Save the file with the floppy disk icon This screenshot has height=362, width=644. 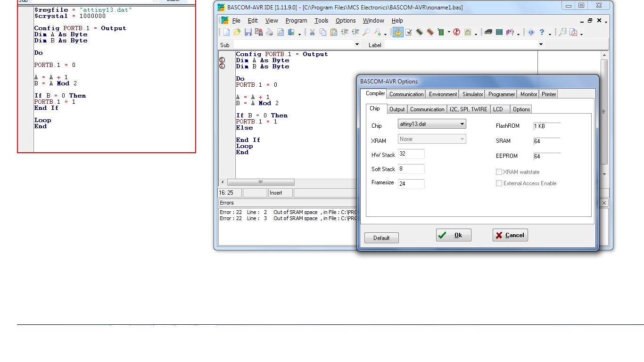click(x=248, y=32)
